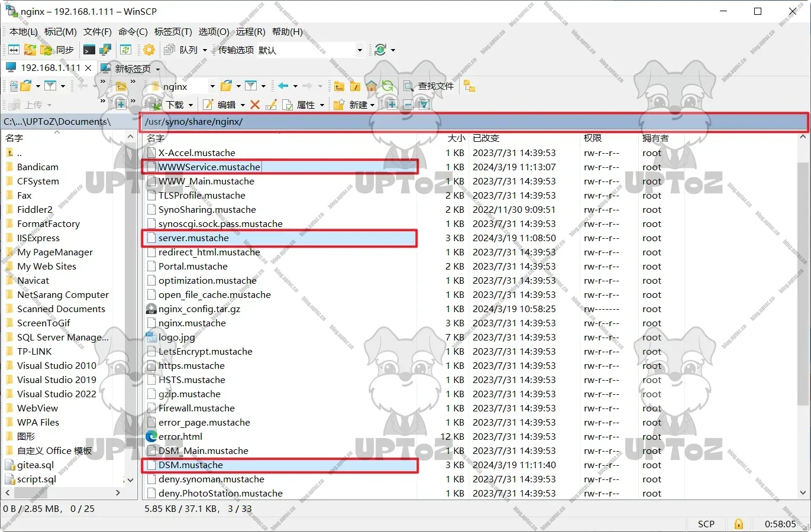Sort remote files by 权限 column
Screen dimensions: 811x532
point(592,138)
